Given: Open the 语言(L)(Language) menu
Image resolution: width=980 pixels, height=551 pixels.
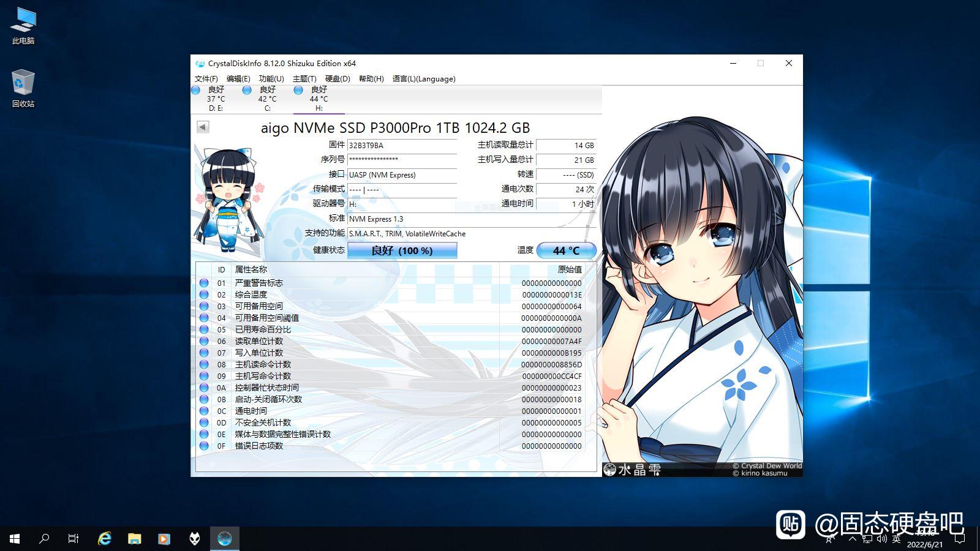Looking at the screenshot, I should click(424, 79).
